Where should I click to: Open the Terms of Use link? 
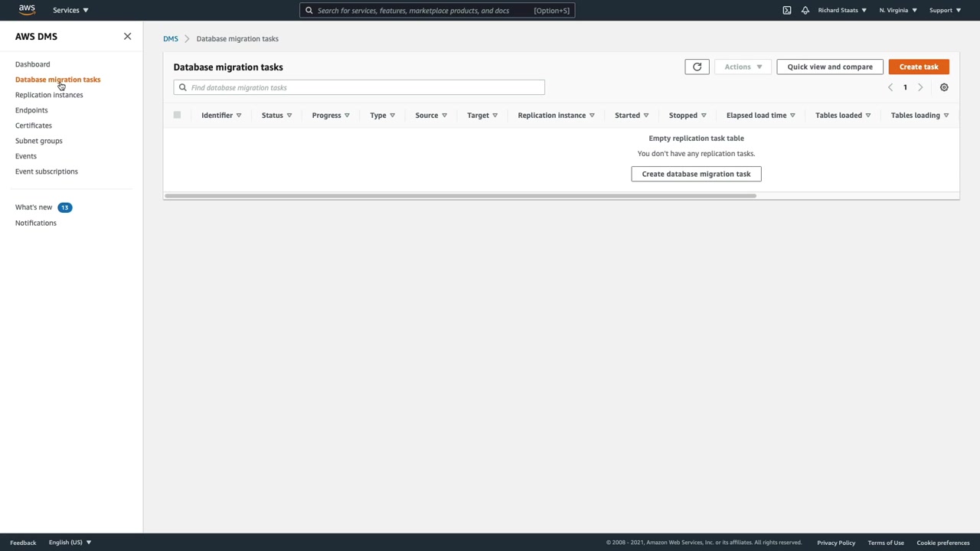(x=886, y=543)
